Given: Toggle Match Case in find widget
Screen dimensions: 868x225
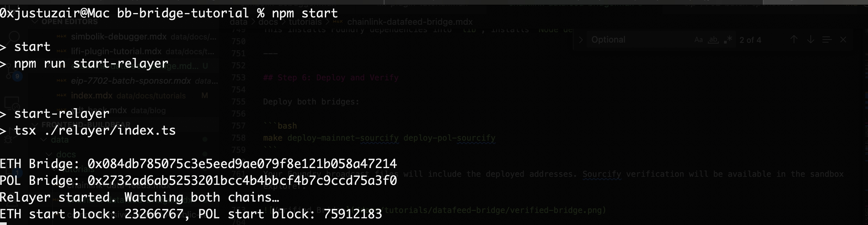Looking at the screenshot, I should pos(699,40).
